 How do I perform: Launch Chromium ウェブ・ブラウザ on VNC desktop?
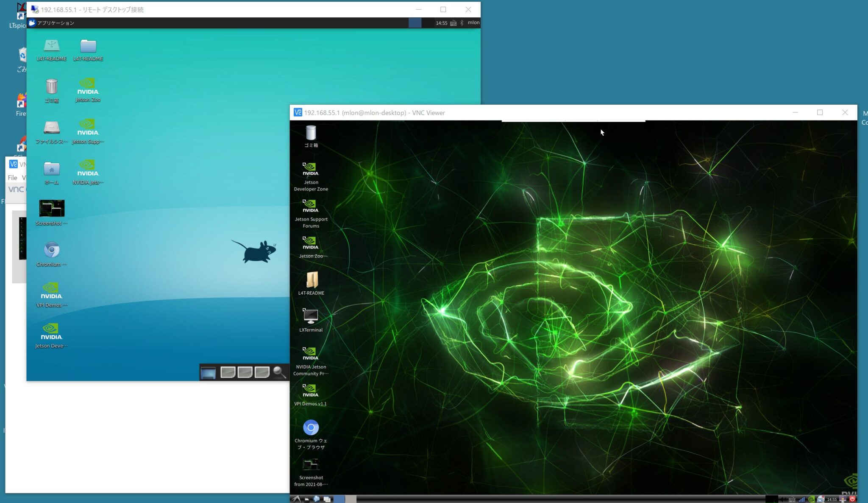311,428
